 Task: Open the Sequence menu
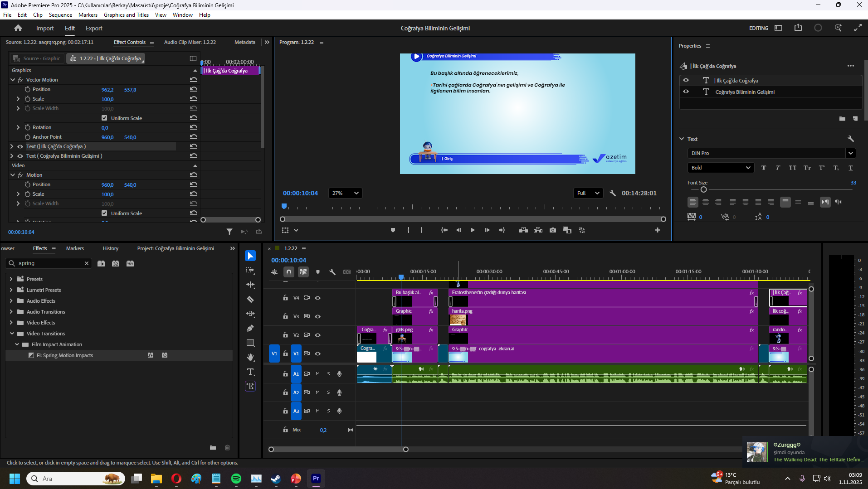(60, 15)
